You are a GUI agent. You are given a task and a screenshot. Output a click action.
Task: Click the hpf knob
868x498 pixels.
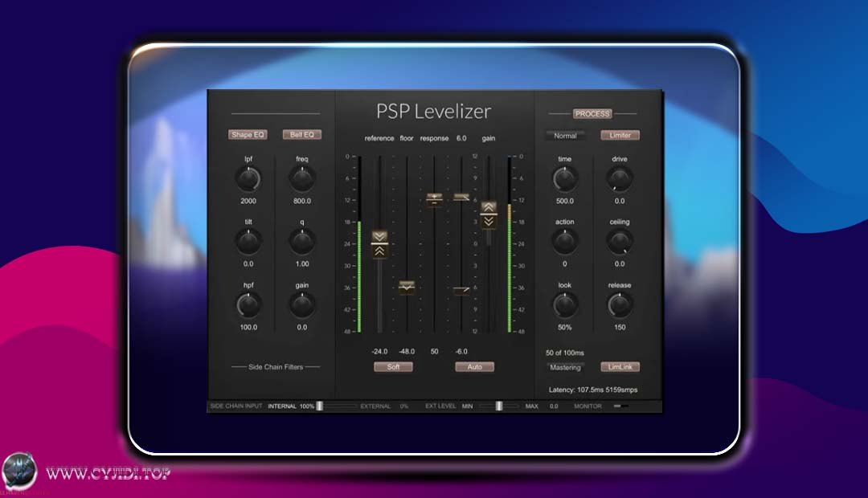248,305
